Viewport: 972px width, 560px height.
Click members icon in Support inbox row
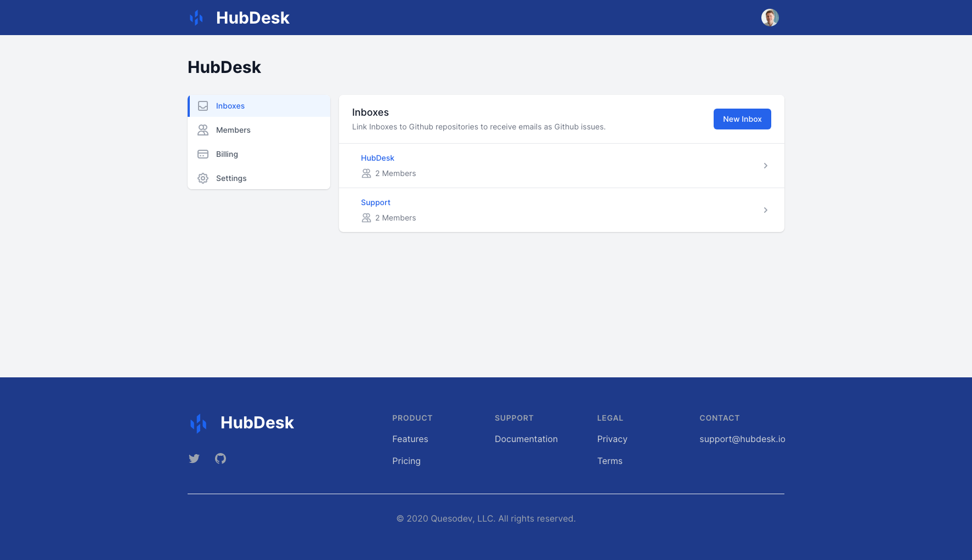click(366, 218)
